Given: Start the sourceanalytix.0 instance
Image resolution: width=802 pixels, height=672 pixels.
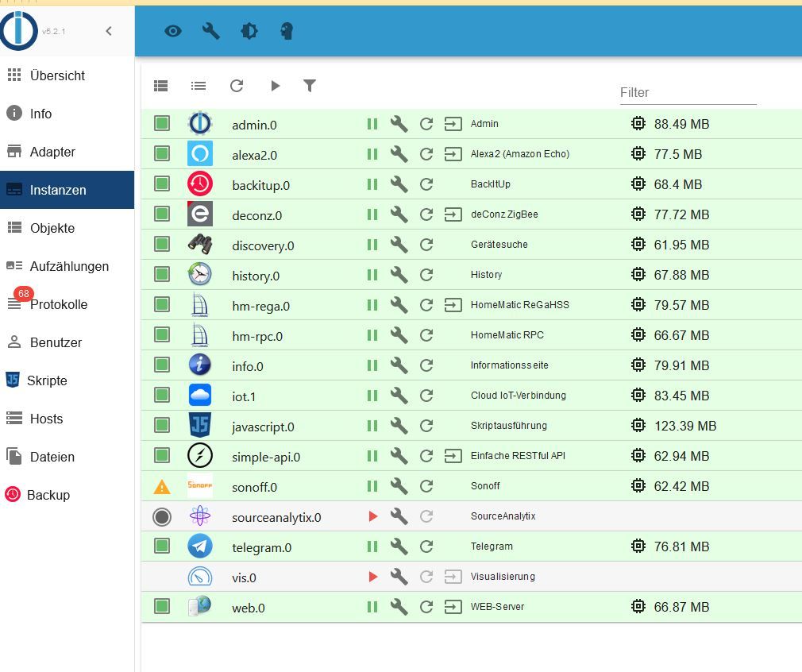Looking at the screenshot, I should pos(372,516).
